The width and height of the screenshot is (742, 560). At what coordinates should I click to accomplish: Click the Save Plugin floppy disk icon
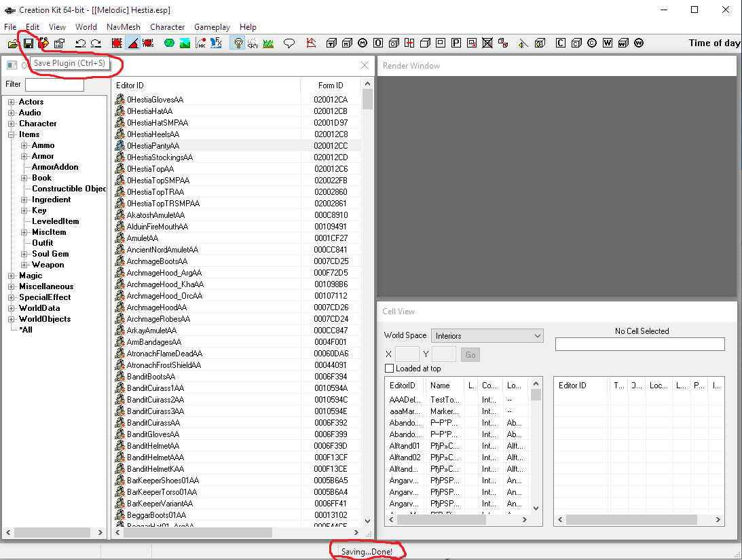(29, 43)
